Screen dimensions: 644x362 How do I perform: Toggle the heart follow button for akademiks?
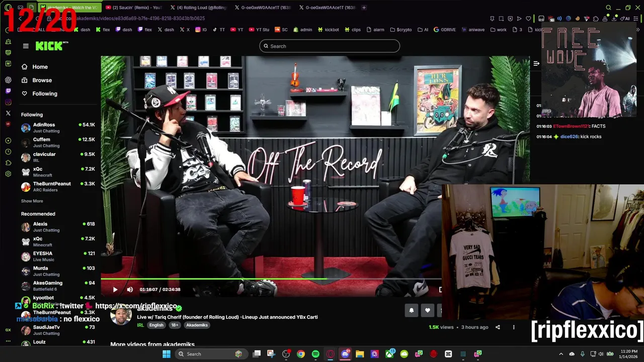[x=428, y=310]
